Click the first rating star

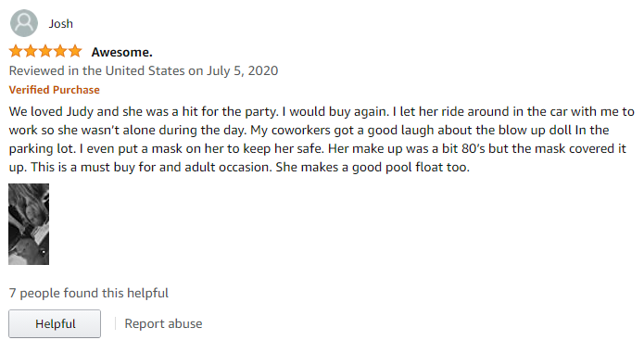click(16, 51)
